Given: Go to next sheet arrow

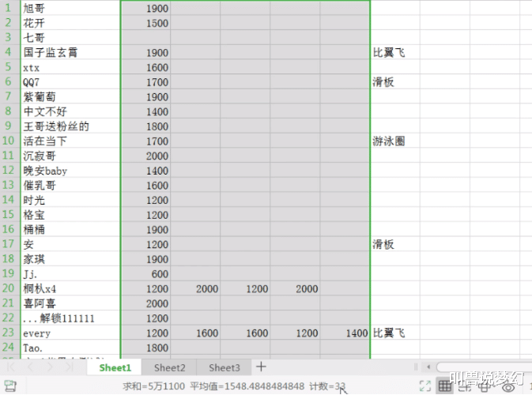Looking at the screenshot, I should pyautogui.click(x=51, y=367).
